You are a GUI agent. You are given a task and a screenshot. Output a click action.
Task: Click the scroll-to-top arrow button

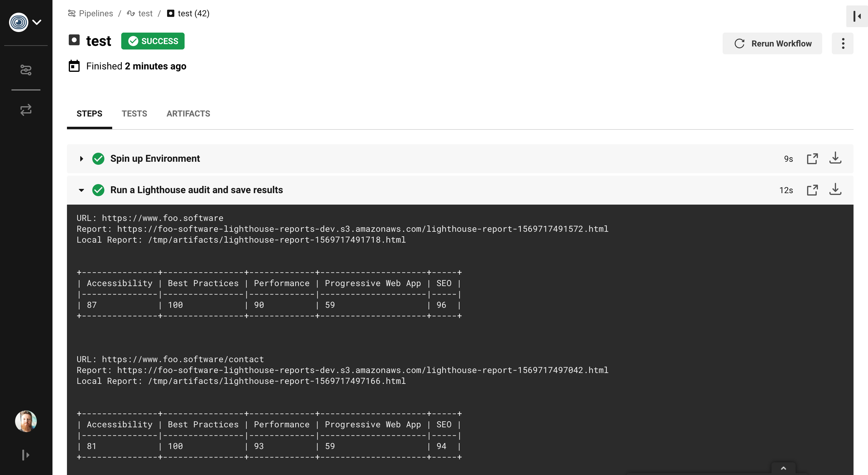point(784,468)
